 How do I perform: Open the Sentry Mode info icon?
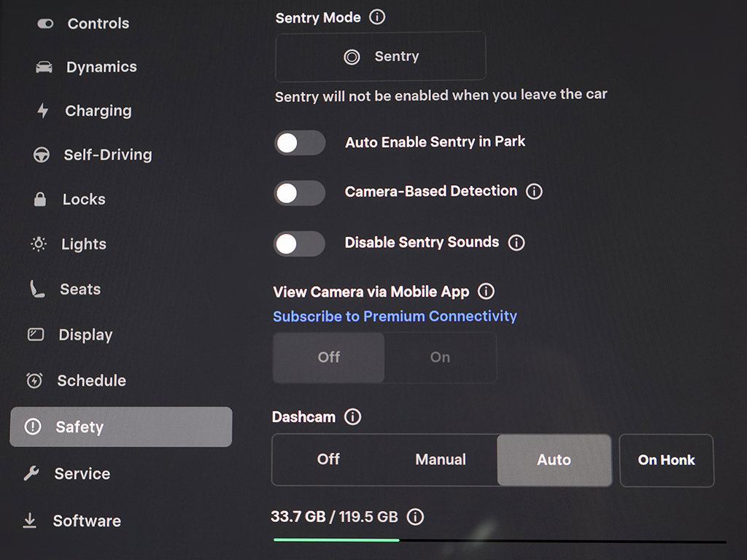click(377, 17)
